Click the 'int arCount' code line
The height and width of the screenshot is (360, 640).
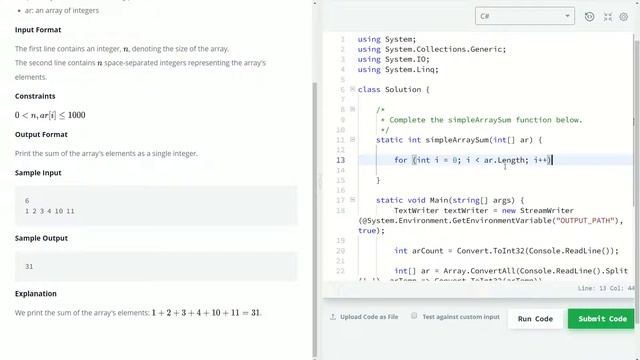click(x=506, y=251)
